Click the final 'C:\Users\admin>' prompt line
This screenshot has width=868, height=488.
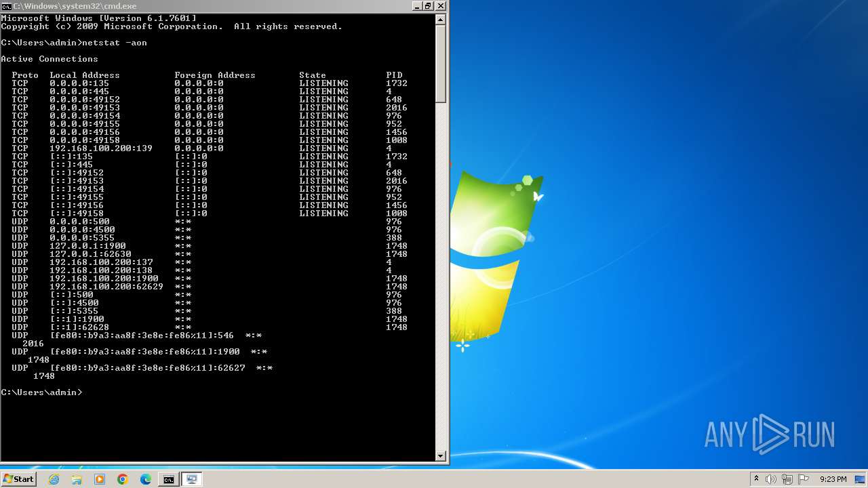41,392
